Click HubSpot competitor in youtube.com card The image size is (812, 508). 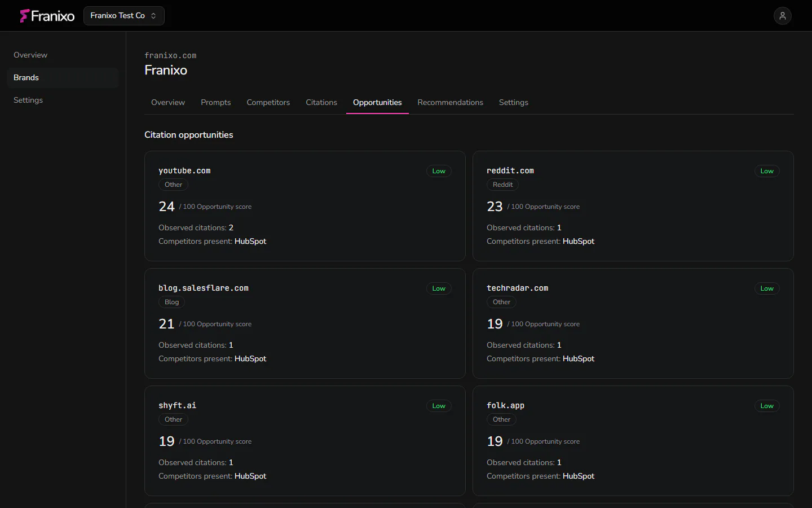coord(250,241)
